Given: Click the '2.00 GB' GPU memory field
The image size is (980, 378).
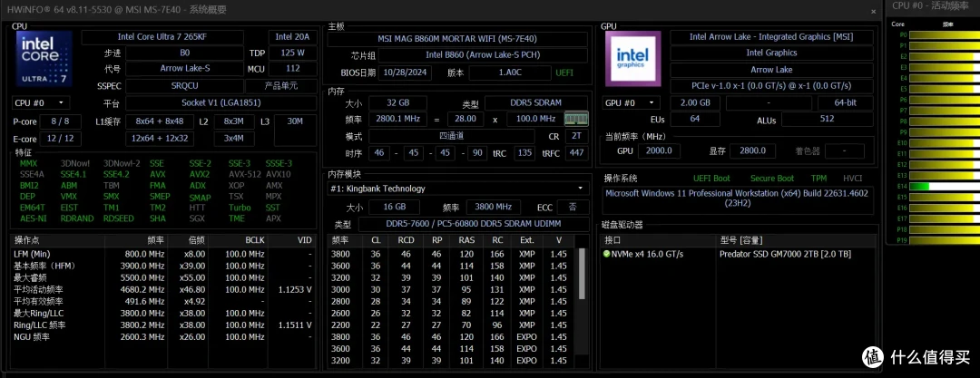Looking at the screenshot, I should click(x=696, y=102).
